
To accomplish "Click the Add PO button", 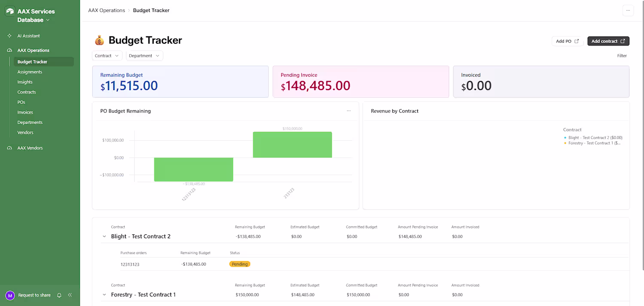I will pos(567,41).
